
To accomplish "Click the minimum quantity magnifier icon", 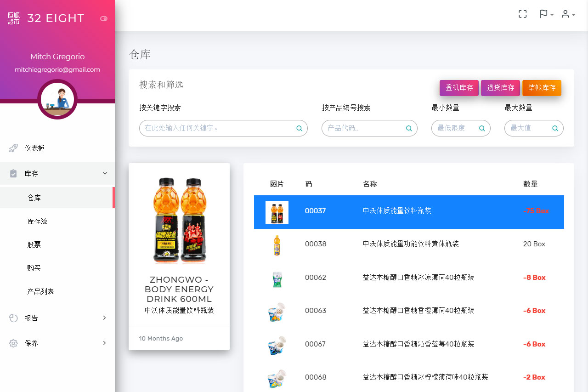I will click(x=482, y=128).
